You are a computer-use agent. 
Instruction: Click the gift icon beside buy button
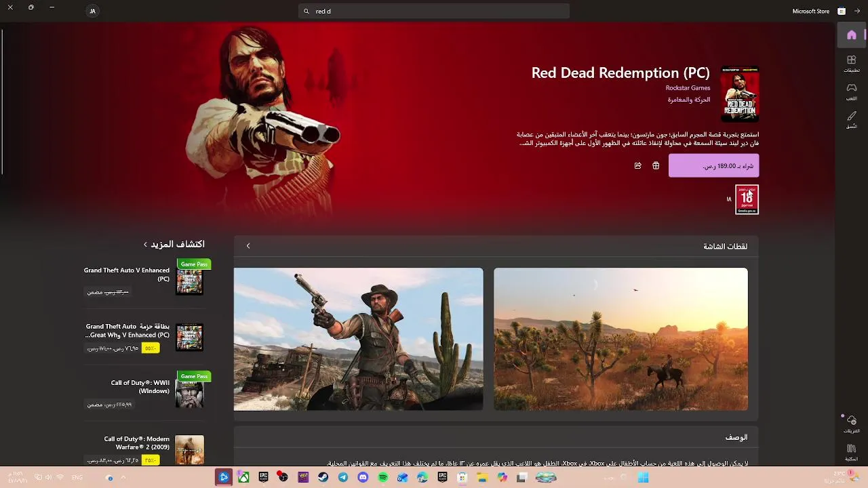656,165
